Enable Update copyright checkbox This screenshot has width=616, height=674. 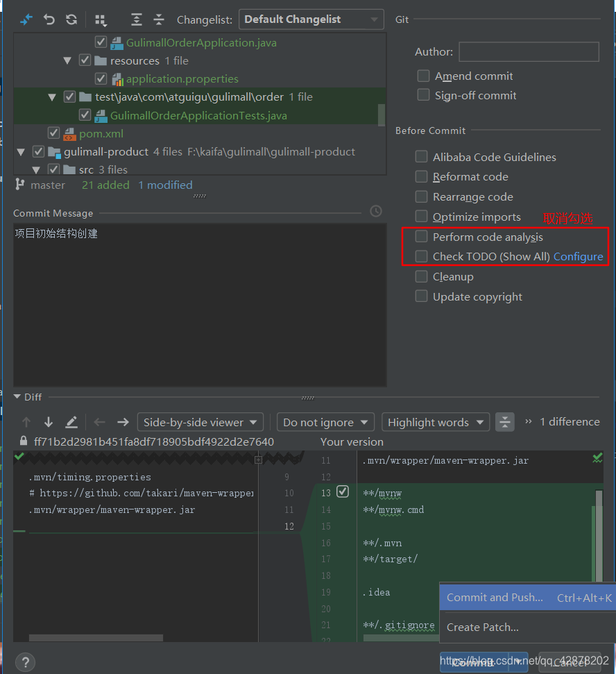coord(421,296)
